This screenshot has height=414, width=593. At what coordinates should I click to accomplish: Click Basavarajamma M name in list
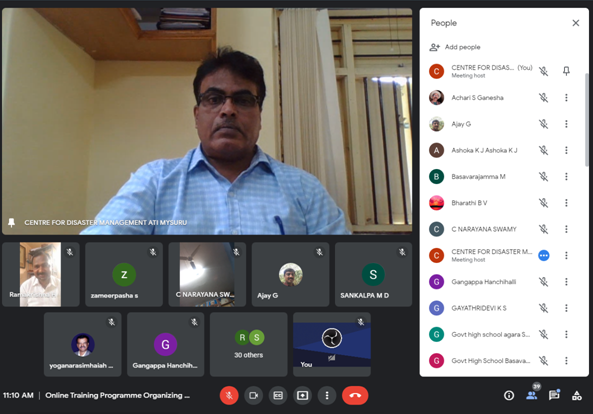click(478, 177)
